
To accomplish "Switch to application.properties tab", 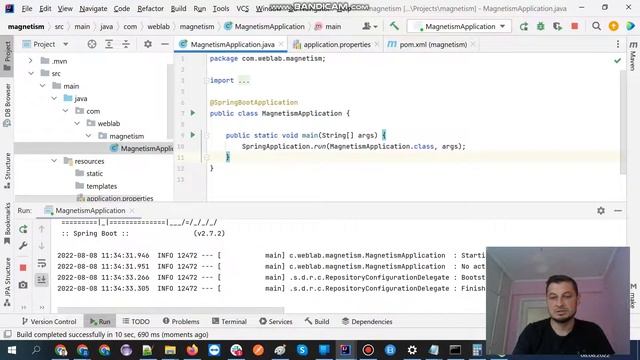I will pos(337,44).
